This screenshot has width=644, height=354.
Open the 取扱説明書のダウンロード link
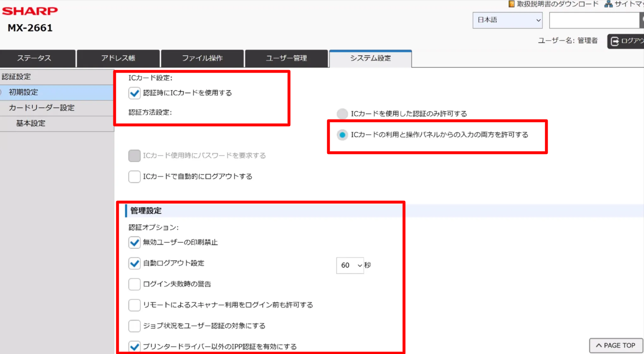558,4
